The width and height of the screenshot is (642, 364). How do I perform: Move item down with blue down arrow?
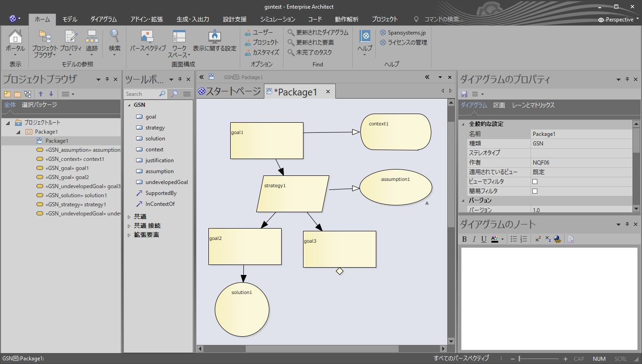point(51,94)
